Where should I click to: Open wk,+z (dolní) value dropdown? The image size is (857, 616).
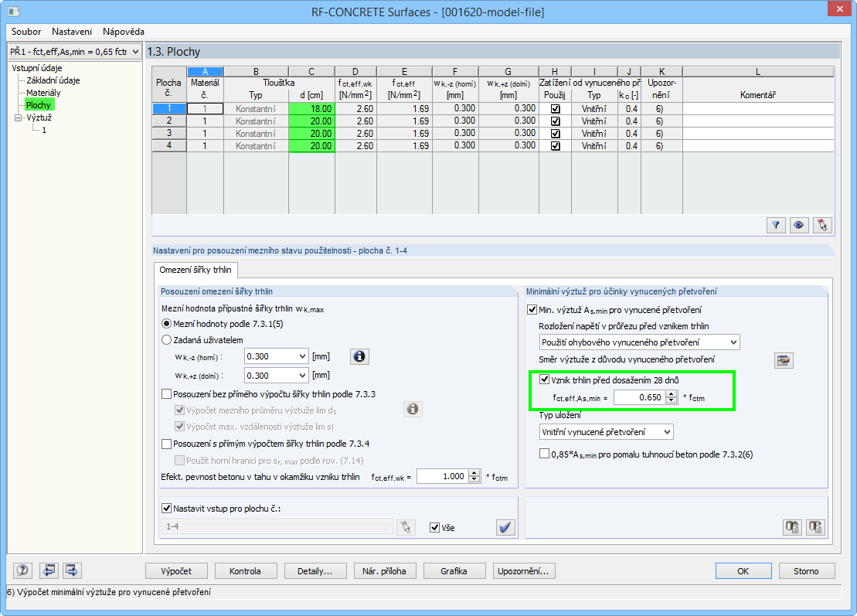point(302,376)
